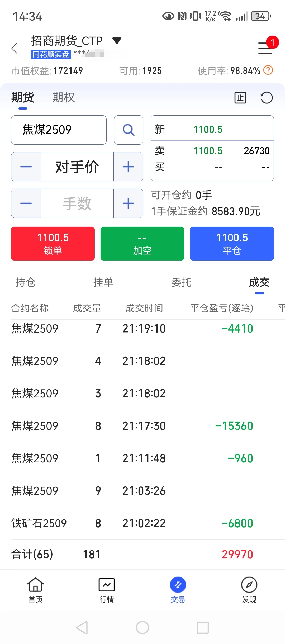This screenshot has width=285, height=644.
Task: Increase lots with plus beside 手数
Action: click(129, 203)
